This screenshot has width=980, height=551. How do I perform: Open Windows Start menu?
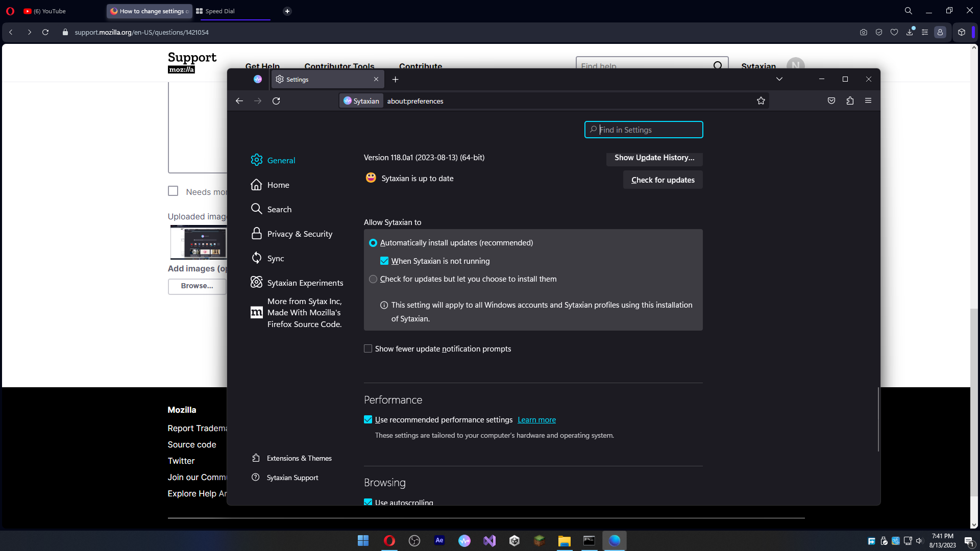363,541
